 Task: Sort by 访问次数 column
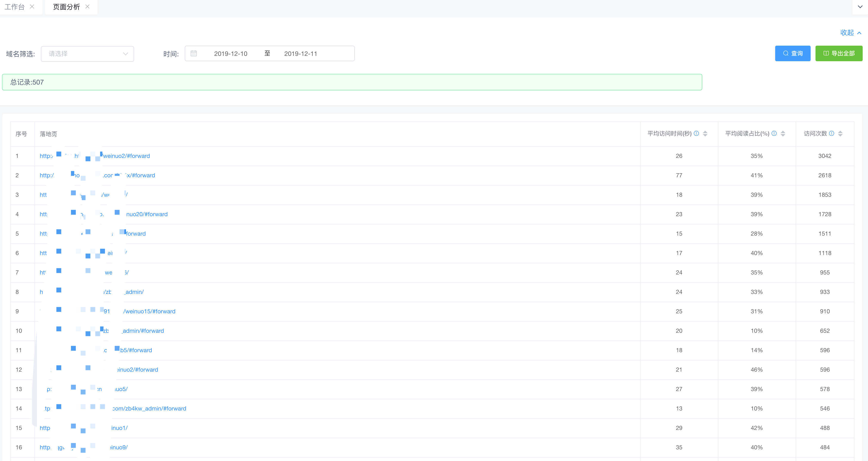coord(840,134)
